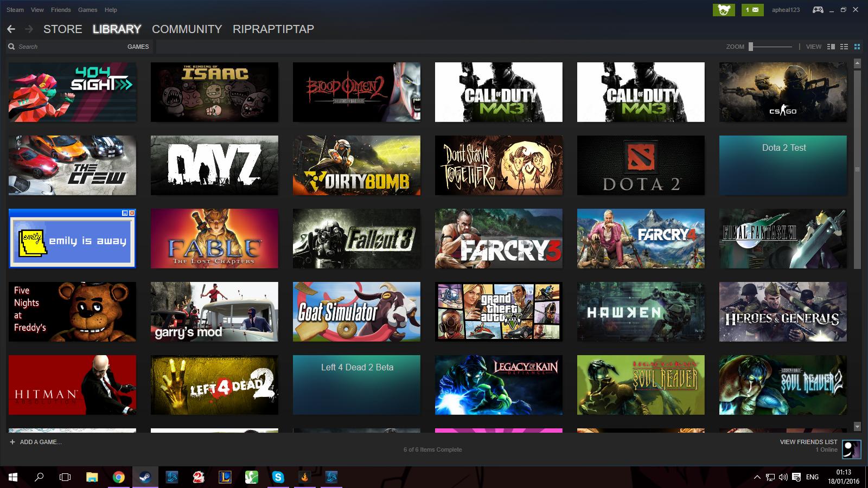Image resolution: width=868 pixels, height=488 pixels.
Task: Adjust the ZOOM slider handle
Action: pyautogui.click(x=751, y=47)
